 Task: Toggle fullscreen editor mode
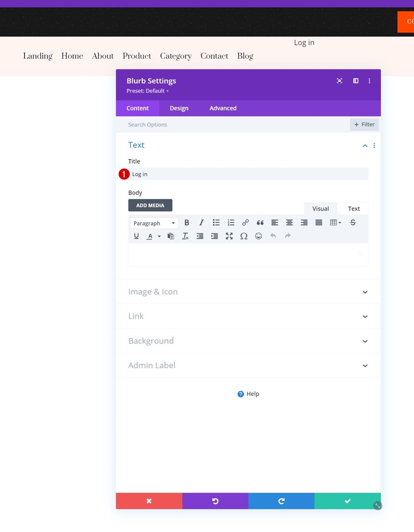click(x=229, y=236)
